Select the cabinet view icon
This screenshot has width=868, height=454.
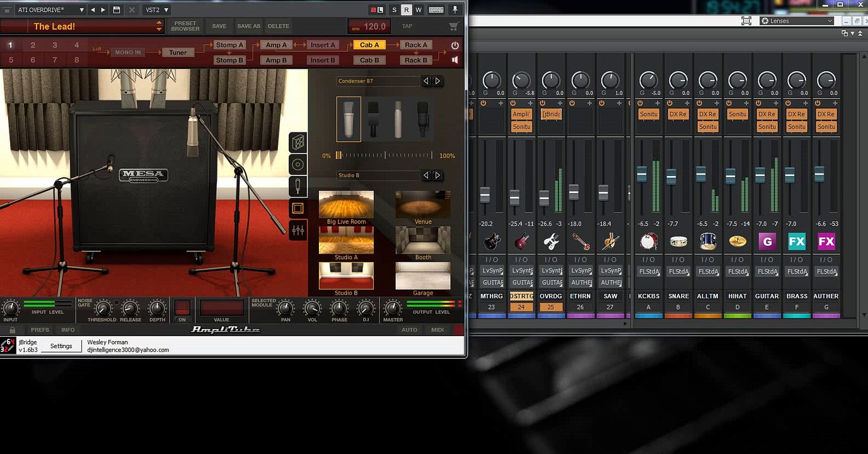[298, 143]
